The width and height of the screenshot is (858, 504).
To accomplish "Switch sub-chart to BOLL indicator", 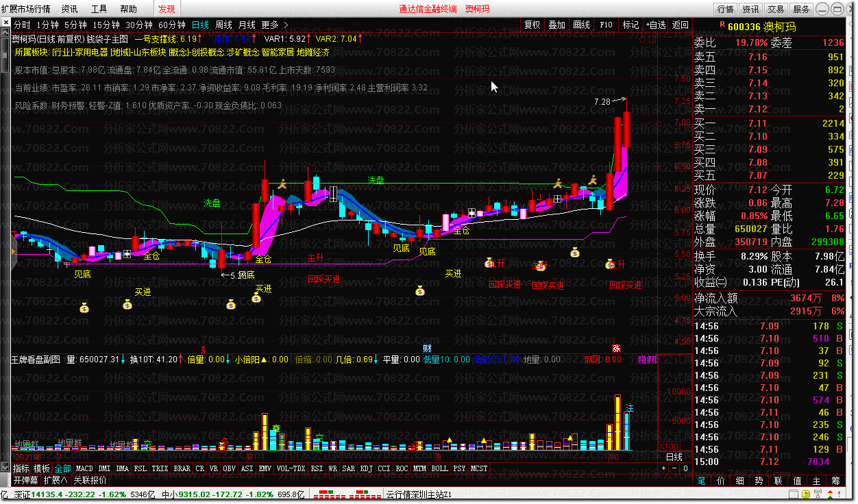I will (x=439, y=468).
